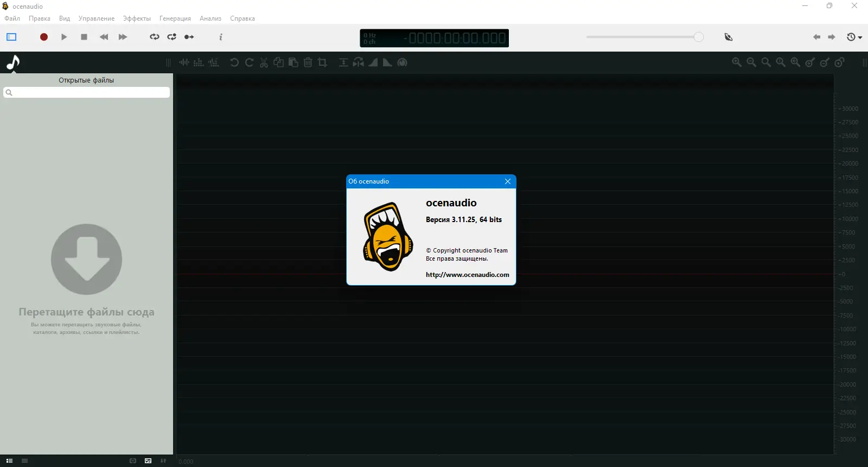Toggle the picture icon in the sidebar footer
The image size is (868, 467).
tap(148, 461)
